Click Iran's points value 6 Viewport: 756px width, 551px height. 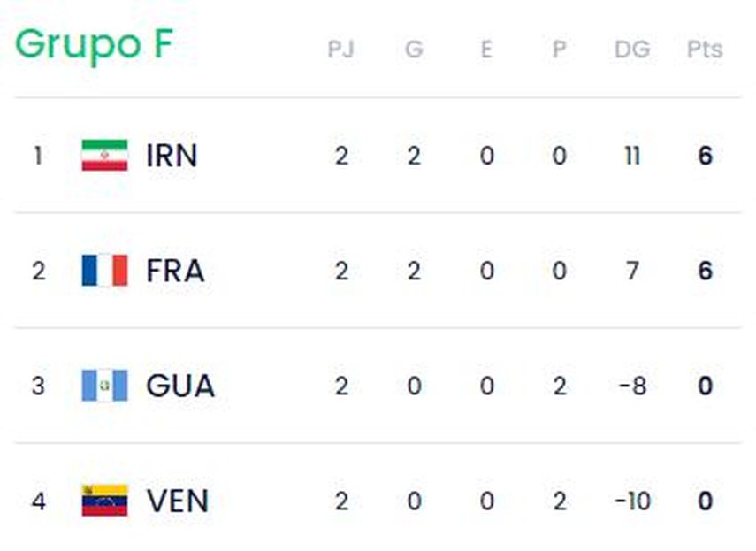point(705,156)
